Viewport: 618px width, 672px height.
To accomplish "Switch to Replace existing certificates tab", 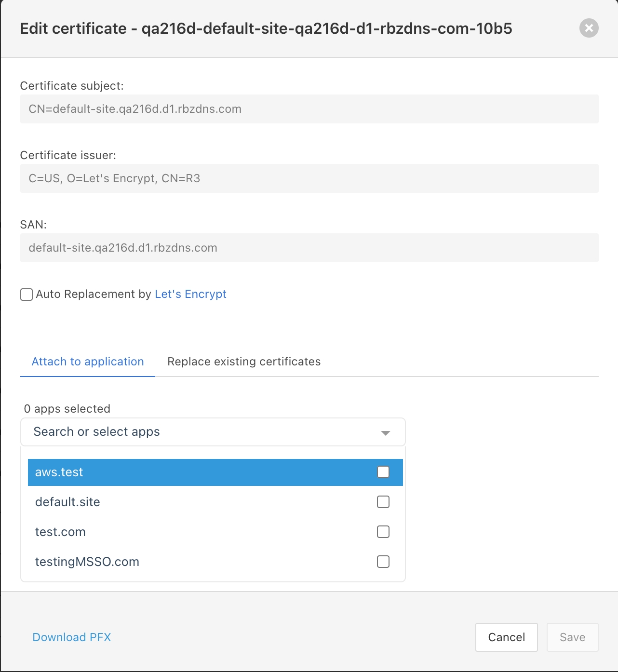I will pyautogui.click(x=244, y=362).
